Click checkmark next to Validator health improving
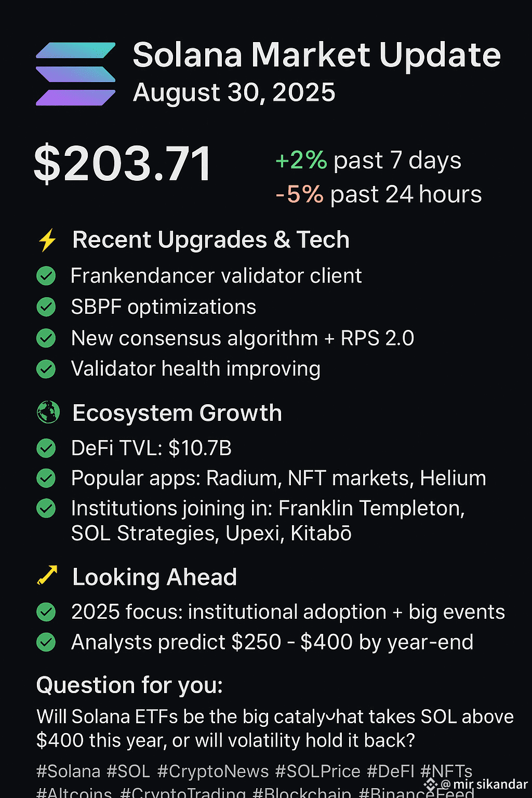The height and width of the screenshot is (798, 532). click(x=46, y=369)
